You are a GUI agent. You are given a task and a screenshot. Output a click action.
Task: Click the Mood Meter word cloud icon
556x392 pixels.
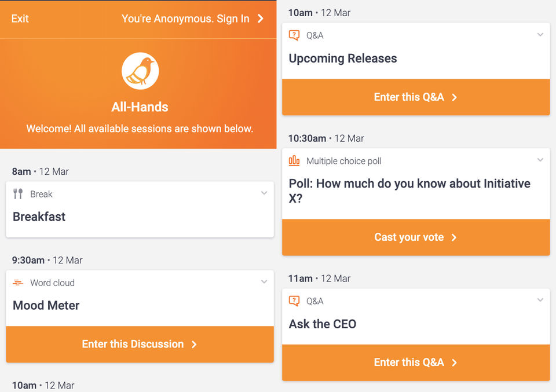(19, 283)
